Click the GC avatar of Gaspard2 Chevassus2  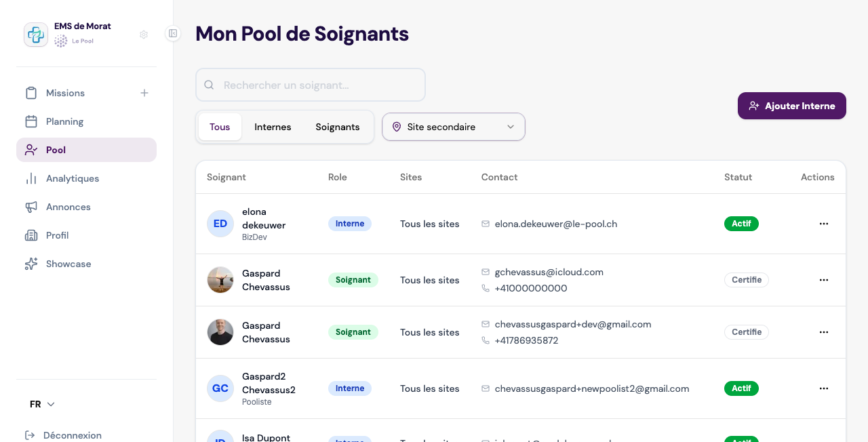(x=220, y=388)
